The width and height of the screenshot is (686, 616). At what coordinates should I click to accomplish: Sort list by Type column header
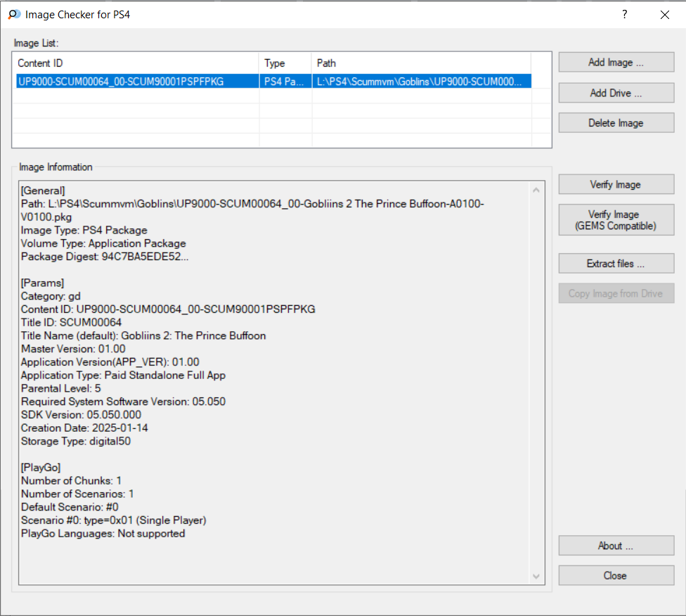pyautogui.click(x=285, y=63)
